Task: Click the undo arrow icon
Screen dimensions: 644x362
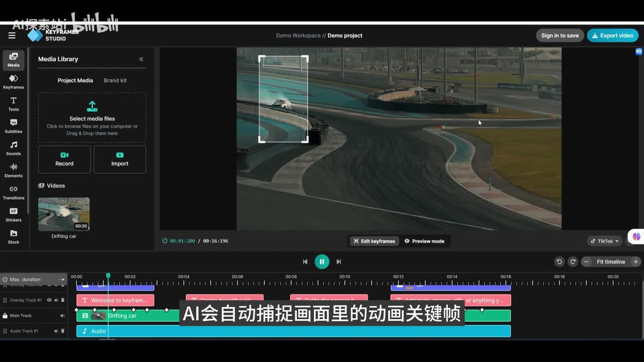Action: point(559,261)
